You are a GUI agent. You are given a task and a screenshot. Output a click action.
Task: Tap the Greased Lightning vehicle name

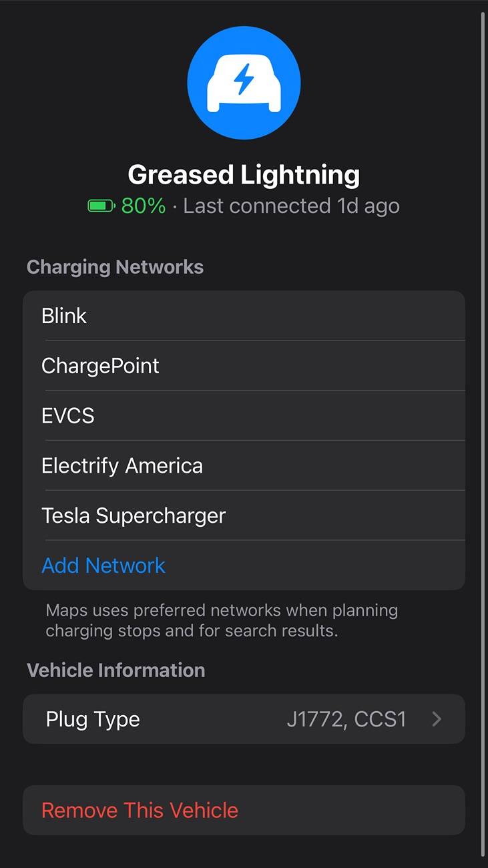[x=244, y=175]
